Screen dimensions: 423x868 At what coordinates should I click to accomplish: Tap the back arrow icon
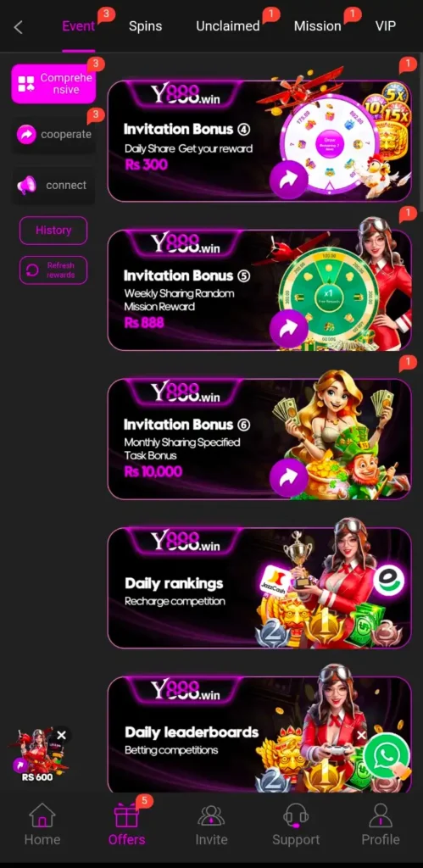pos(19,26)
